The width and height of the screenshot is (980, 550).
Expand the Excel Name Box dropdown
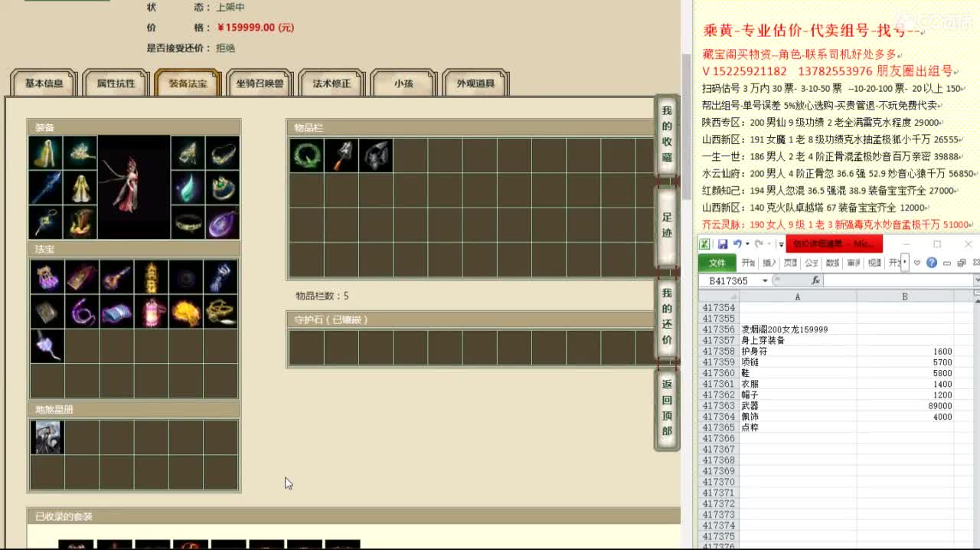tap(764, 280)
